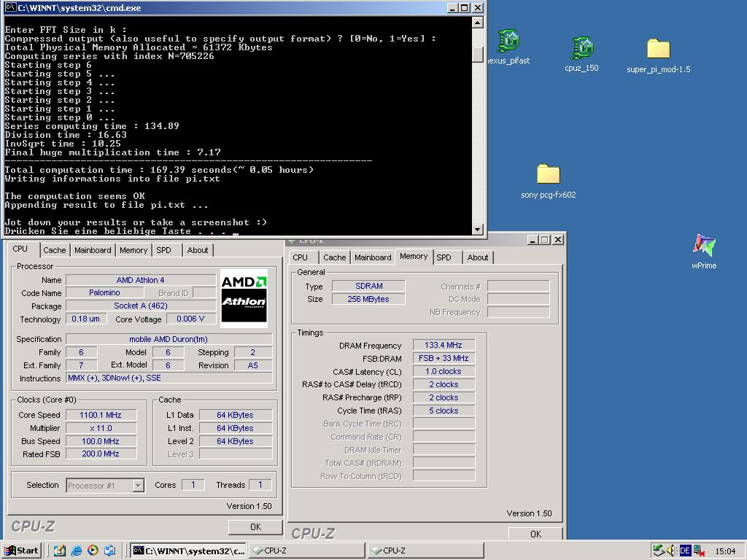The height and width of the screenshot is (560, 747).
Task: Click the Multiplier value x 11.0
Action: coord(101,428)
